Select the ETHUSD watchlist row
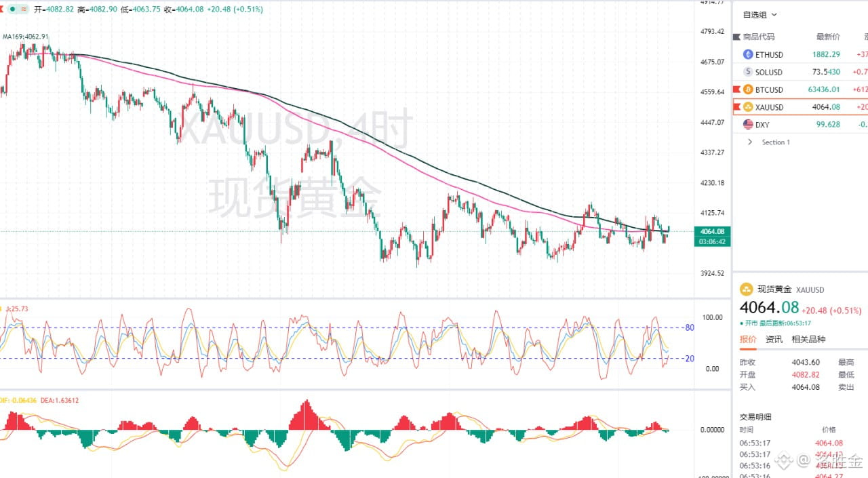This screenshot has height=478, width=868. tap(800, 54)
